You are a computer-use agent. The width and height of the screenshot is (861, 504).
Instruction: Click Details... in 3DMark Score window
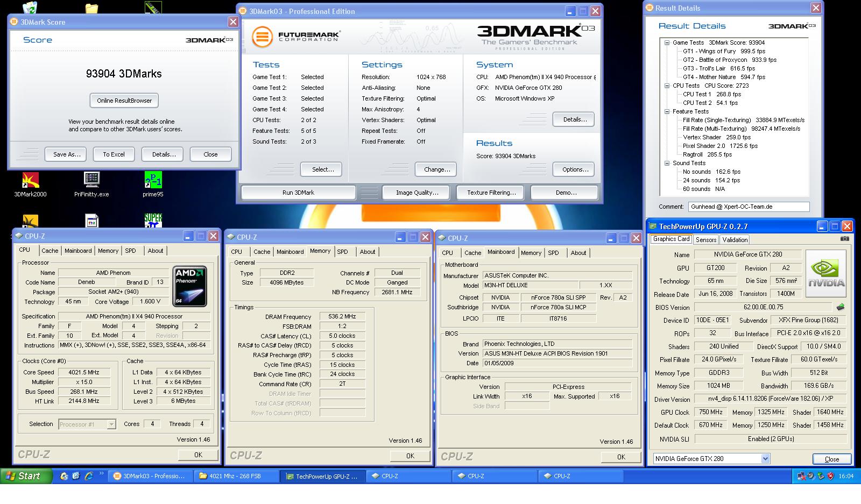(x=163, y=154)
